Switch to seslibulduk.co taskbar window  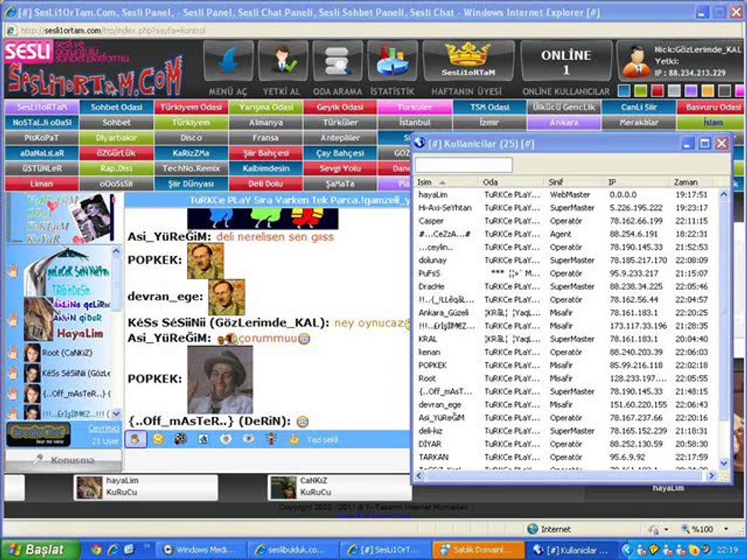tap(292, 550)
